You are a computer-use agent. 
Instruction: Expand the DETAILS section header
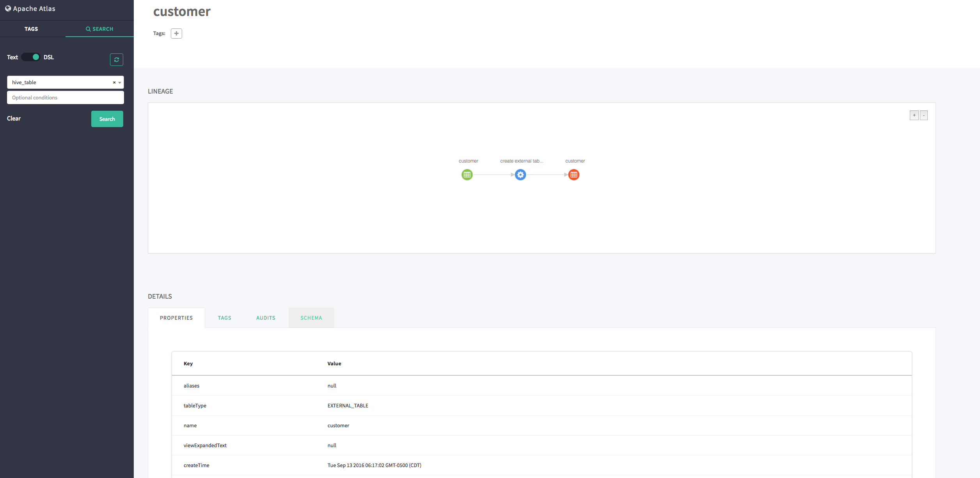160,296
